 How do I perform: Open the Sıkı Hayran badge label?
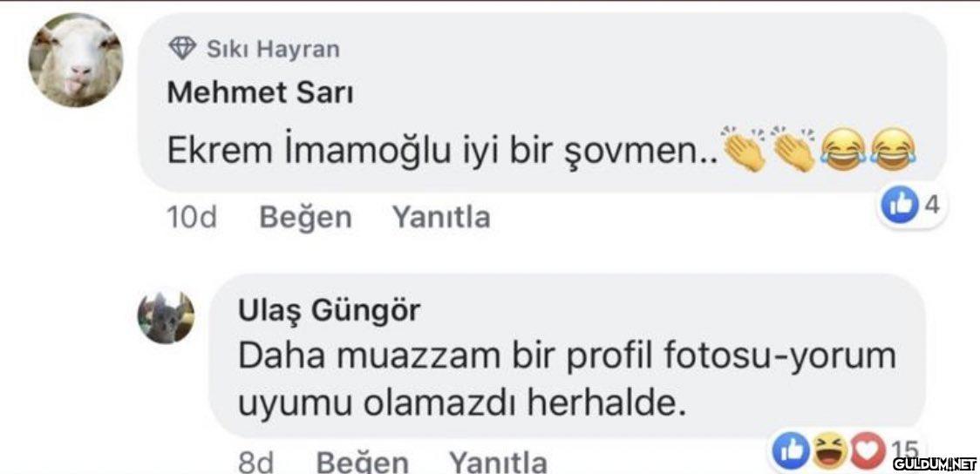point(272,49)
